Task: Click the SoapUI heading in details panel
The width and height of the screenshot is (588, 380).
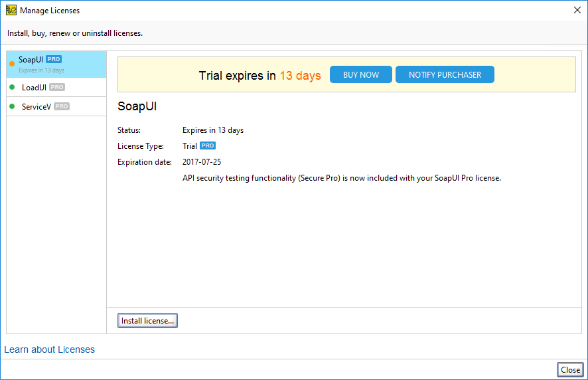Action: pos(137,106)
